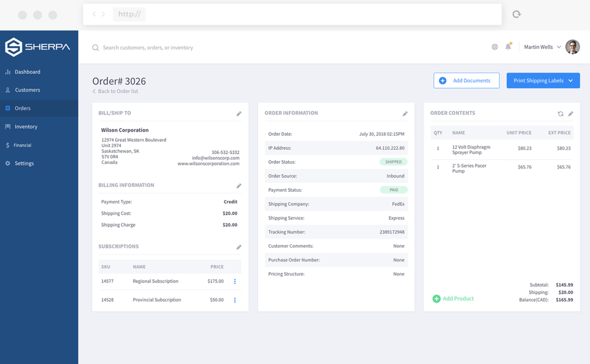This screenshot has width=590, height=364.
Task: Edit the Bill/Ship To details with the pencil
Action: click(239, 113)
